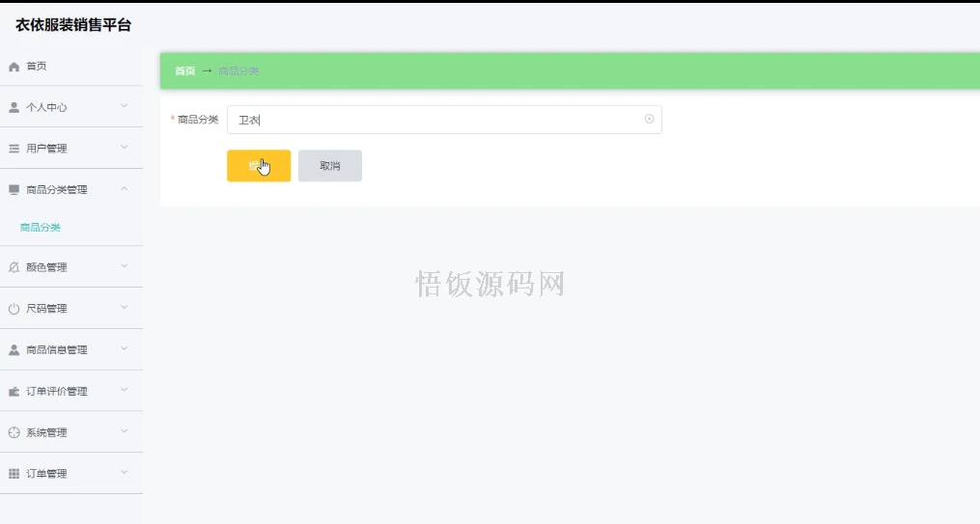Click the 商品分类 text input containing 卫衣
The width and height of the screenshot is (980, 524).
pos(444,120)
